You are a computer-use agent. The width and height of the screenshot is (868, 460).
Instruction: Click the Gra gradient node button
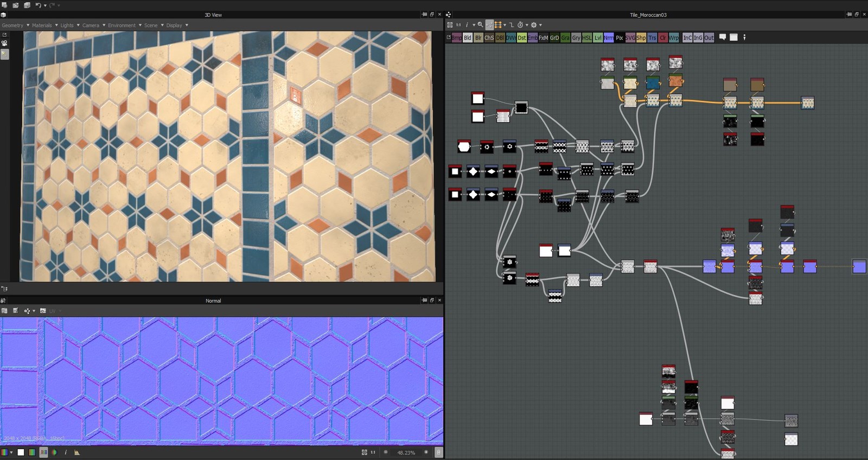(565, 37)
